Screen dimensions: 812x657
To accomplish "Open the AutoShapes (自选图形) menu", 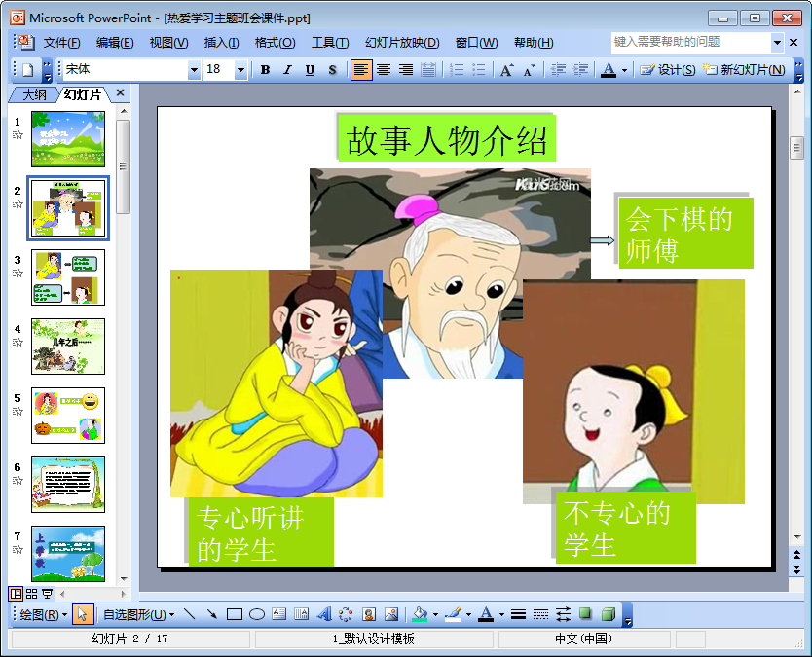I will coord(138,614).
